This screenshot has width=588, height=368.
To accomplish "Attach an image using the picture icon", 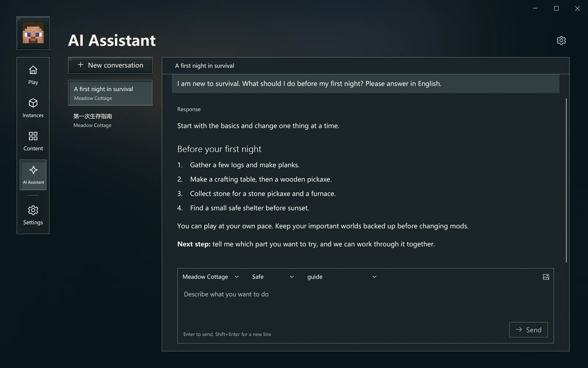I will [546, 277].
